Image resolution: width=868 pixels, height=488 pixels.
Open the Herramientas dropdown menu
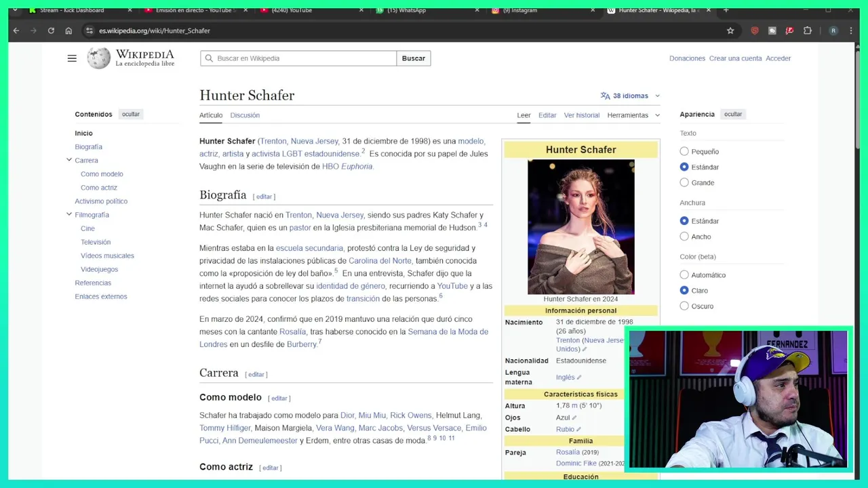pos(633,115)
